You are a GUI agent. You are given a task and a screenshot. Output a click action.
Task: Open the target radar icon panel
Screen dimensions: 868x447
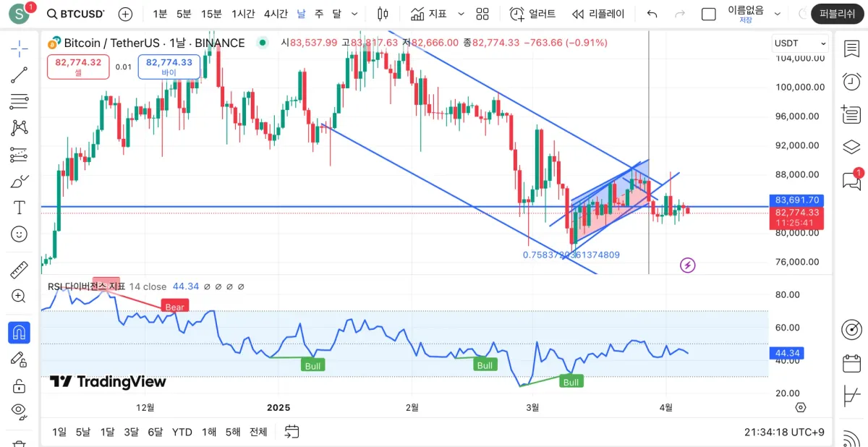point(851,330)
